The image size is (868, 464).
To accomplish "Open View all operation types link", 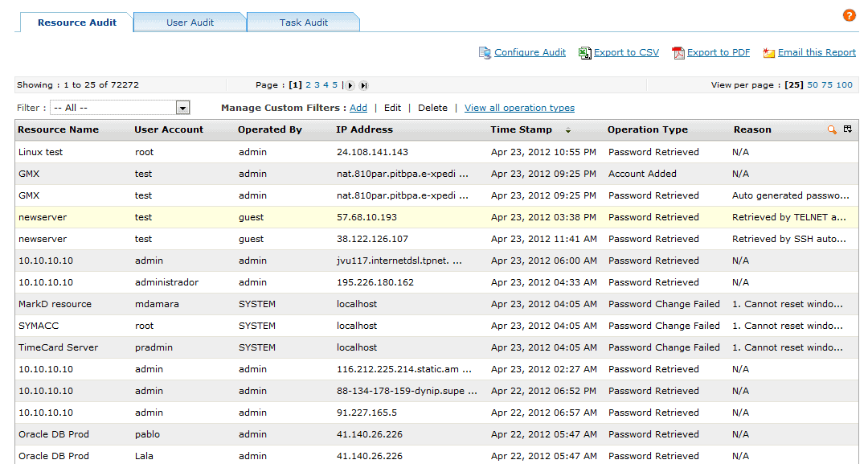I will click(x=519, y=108).
